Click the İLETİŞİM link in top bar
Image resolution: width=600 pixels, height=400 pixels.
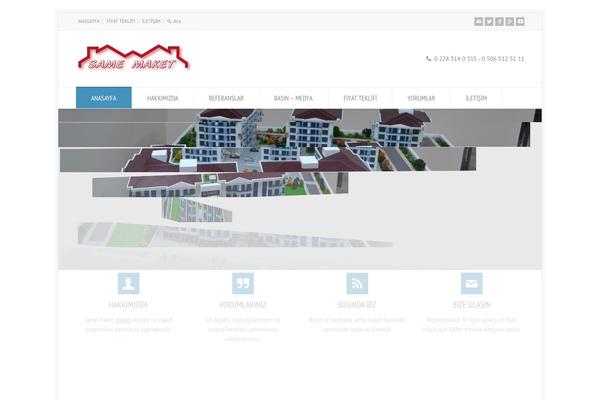pyautogui.click(x=151, y=21)
